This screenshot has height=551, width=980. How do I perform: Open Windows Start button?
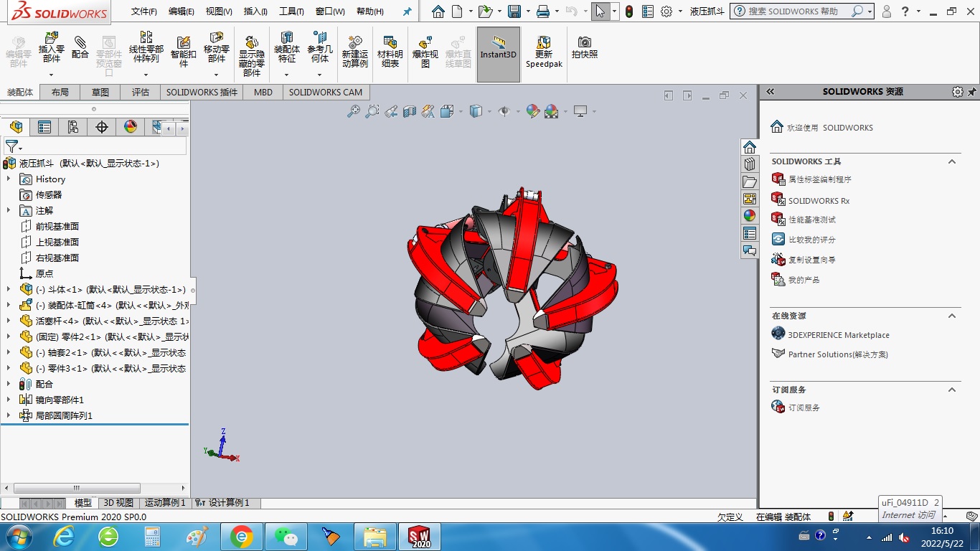click(x=18, y=537)
